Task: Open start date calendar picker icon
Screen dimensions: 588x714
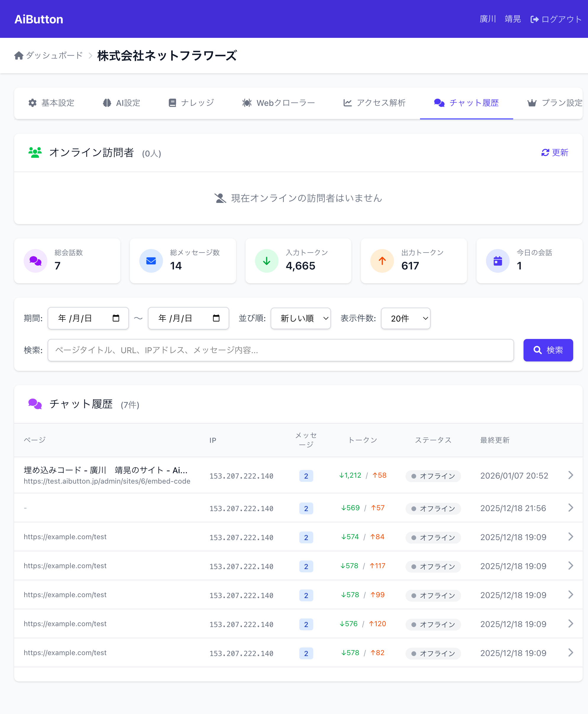Action: [116, 318]
